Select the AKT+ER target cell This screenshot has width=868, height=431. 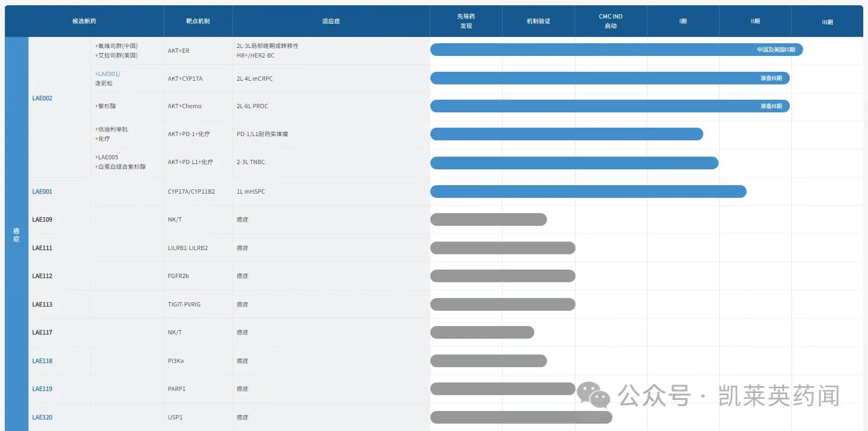point(178,51)
